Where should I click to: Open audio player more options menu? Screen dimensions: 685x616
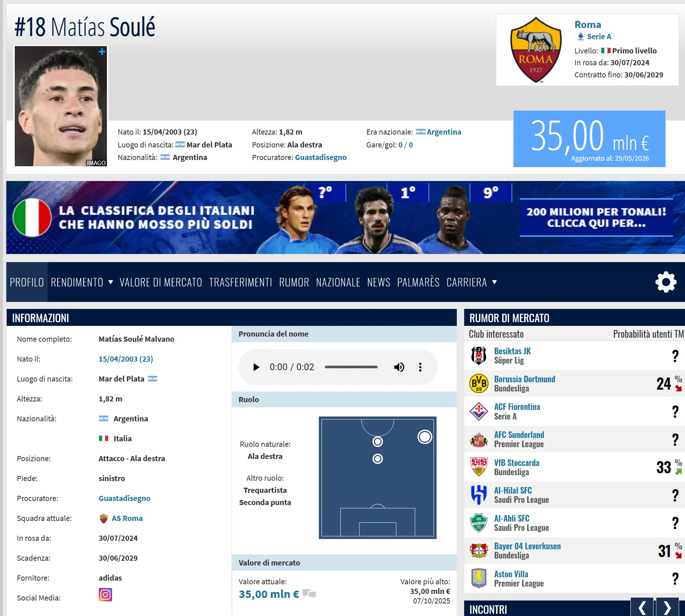[x=420, y=367]
